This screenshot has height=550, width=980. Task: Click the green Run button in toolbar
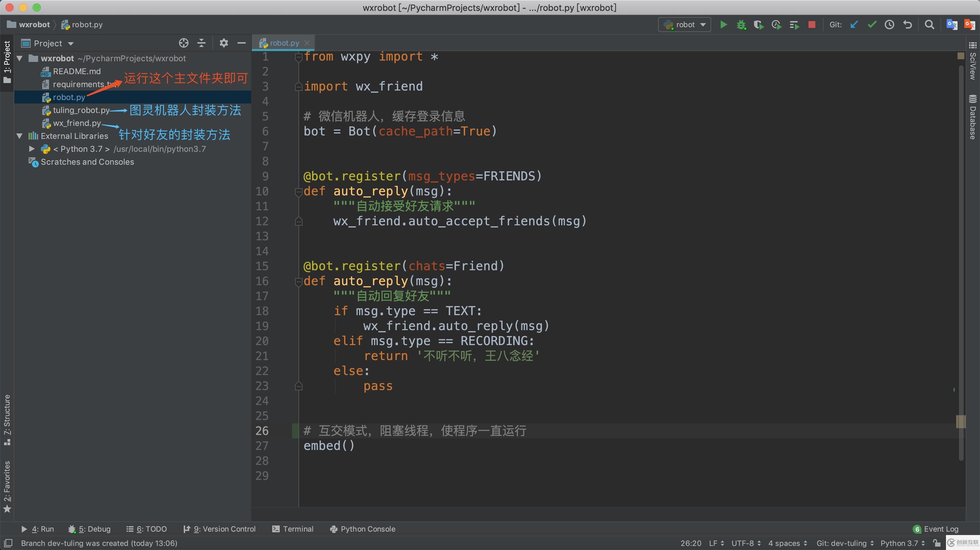(723, 25)
